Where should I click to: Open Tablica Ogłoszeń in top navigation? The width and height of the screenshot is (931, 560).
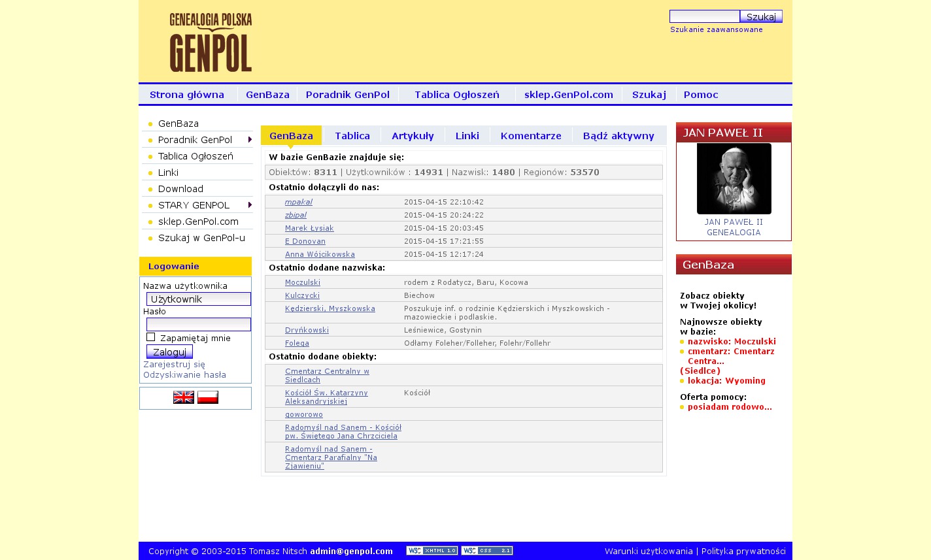click(456, 95)
